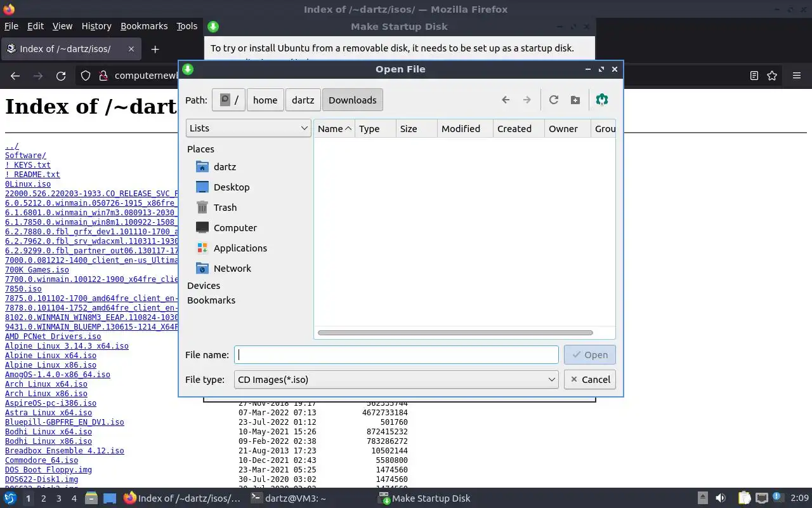The width and height of the screenshot is (812, 508).
Task: Toggle Firefox reader view
Action: (754, 76)
